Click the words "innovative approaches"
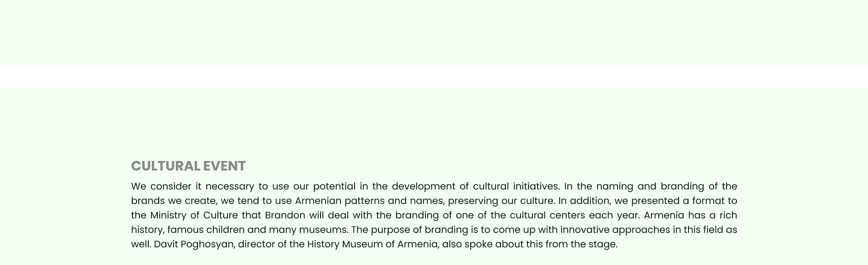868x265 pixels. pyautogui.click(x=615, y=230)
